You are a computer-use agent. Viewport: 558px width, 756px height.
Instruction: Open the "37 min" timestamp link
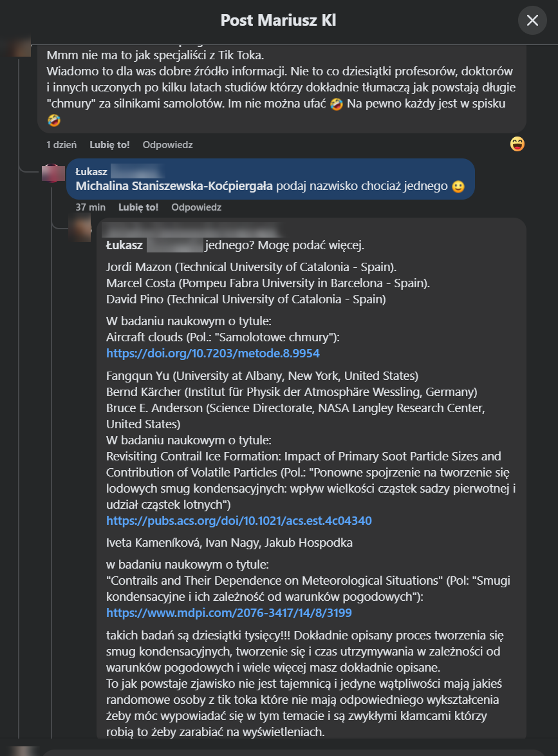90,207
